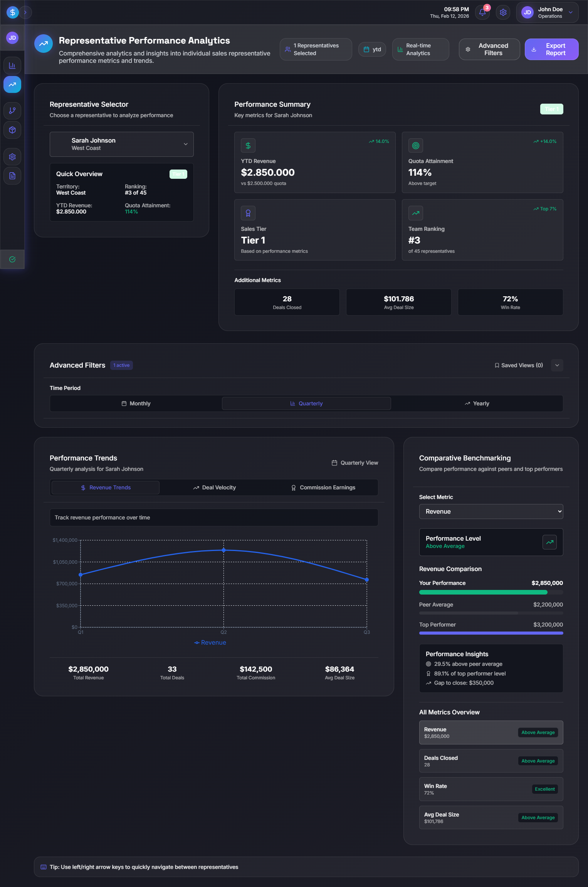The height and width of the screenshot is (887, 588).
Task: Open bar chart icon in sidebar
Action: pyautogui.click(x=12, y=66)
